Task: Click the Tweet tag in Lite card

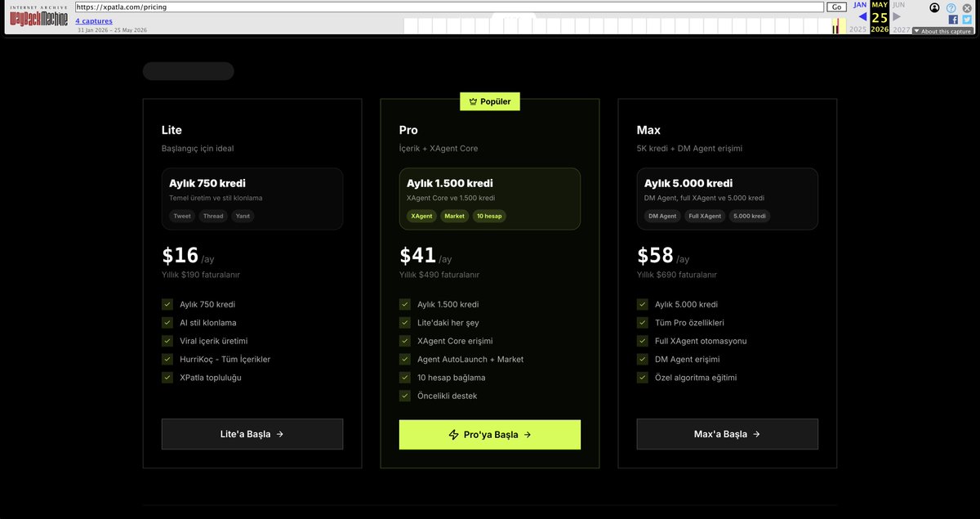Action: (x=181, y=217)
